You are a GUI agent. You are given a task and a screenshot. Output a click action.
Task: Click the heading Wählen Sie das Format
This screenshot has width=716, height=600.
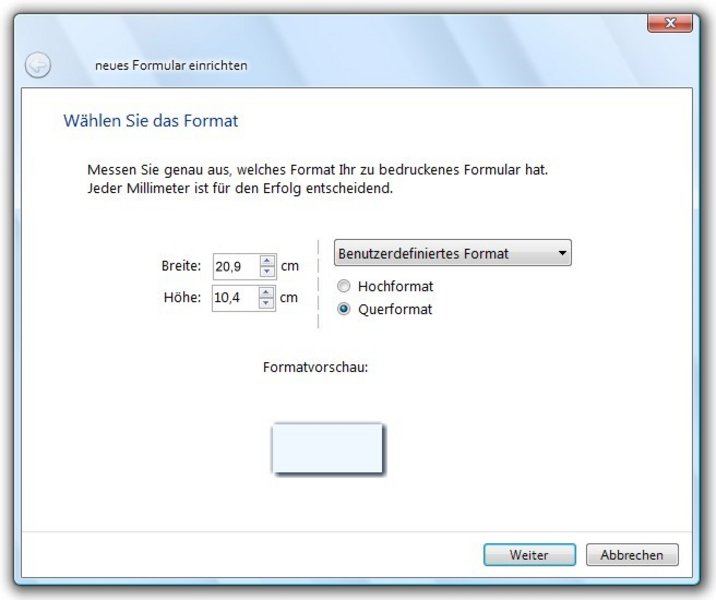[x=151, y=121]
